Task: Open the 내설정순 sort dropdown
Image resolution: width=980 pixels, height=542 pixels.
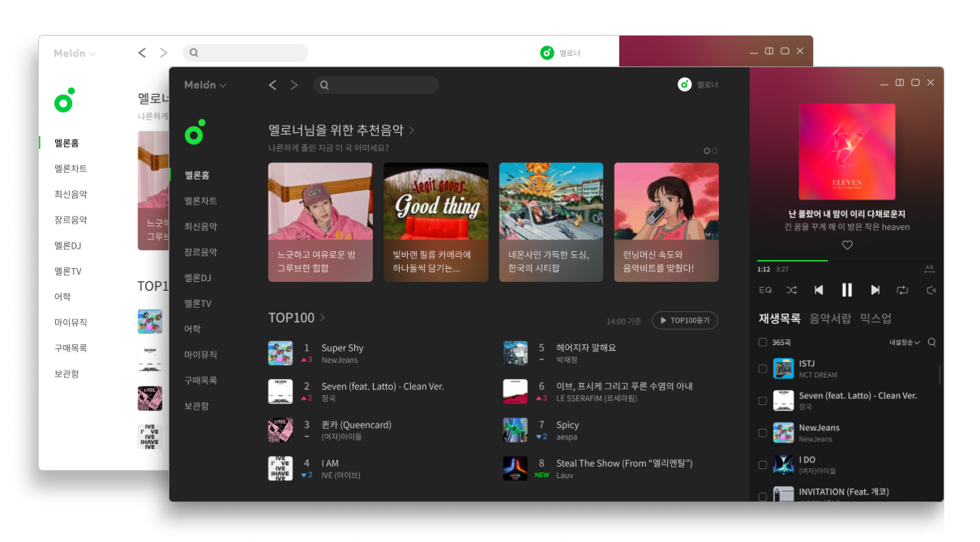Action: [905, 343]
